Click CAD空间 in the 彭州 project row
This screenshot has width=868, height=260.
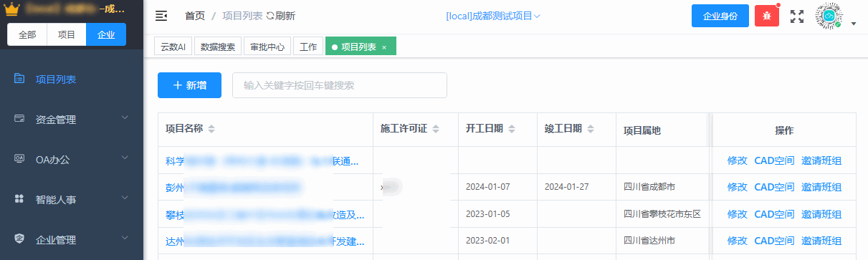[x=774, y=187]
